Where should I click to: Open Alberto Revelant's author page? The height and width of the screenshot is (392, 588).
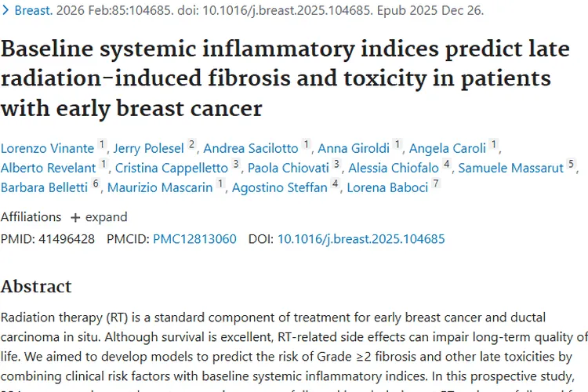point(49,167)
